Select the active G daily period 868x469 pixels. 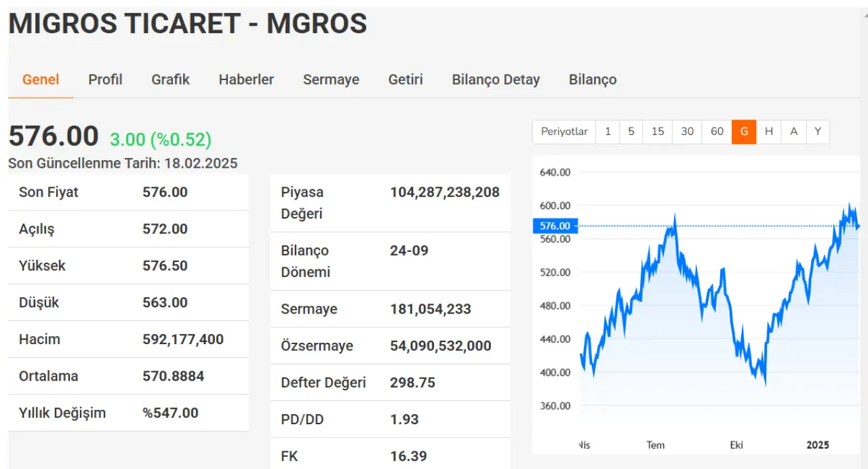744,132
